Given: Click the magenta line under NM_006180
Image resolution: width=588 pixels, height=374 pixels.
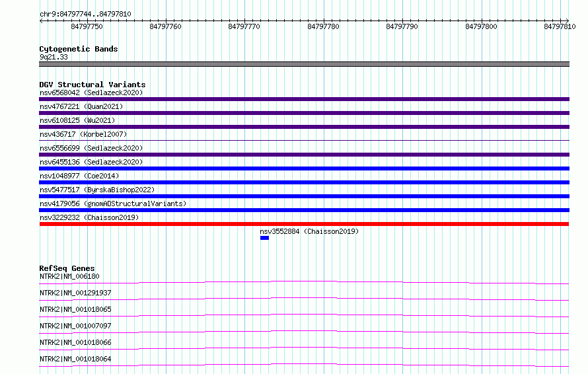Looking at the screenshot, I should [304, 282].
